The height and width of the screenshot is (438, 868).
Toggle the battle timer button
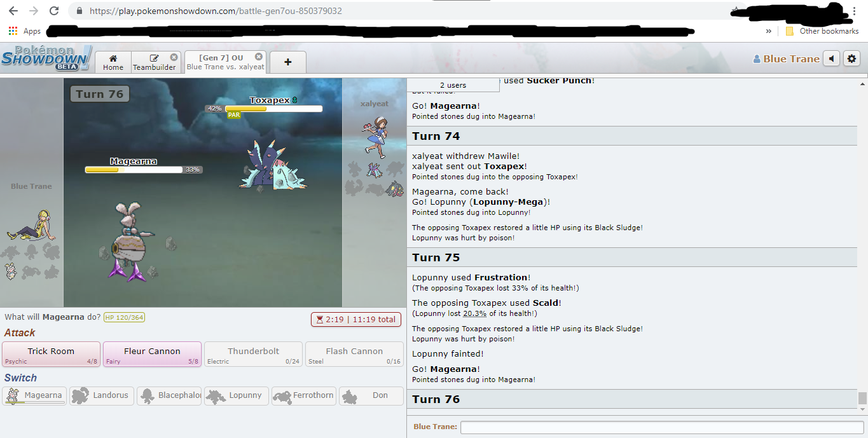pyautogui.click(x=355, y=319)
